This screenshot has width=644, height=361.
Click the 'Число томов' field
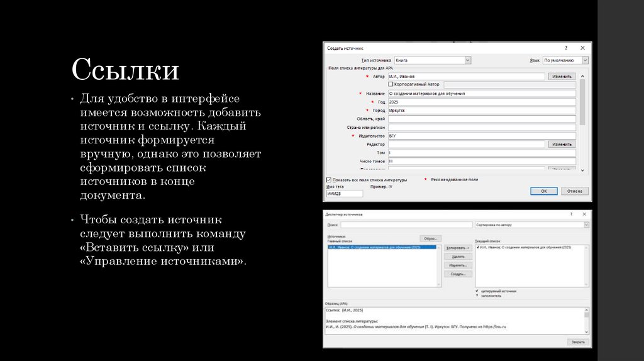tap(482, 162)
